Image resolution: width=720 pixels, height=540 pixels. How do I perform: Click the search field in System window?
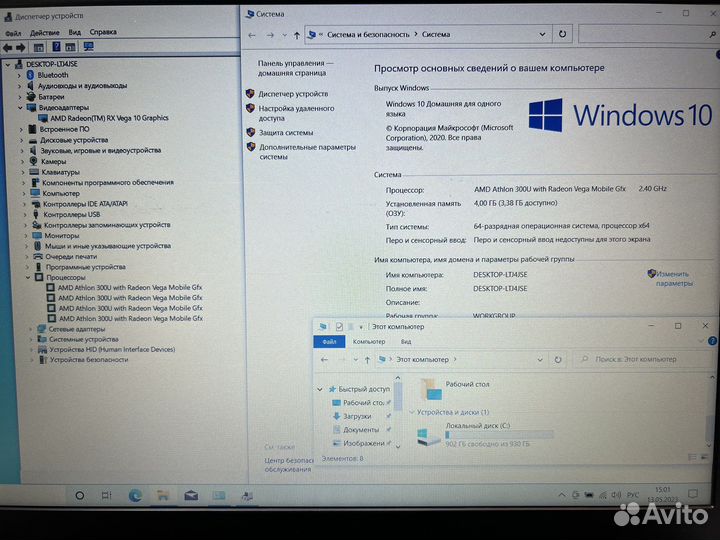pos(647,34)
